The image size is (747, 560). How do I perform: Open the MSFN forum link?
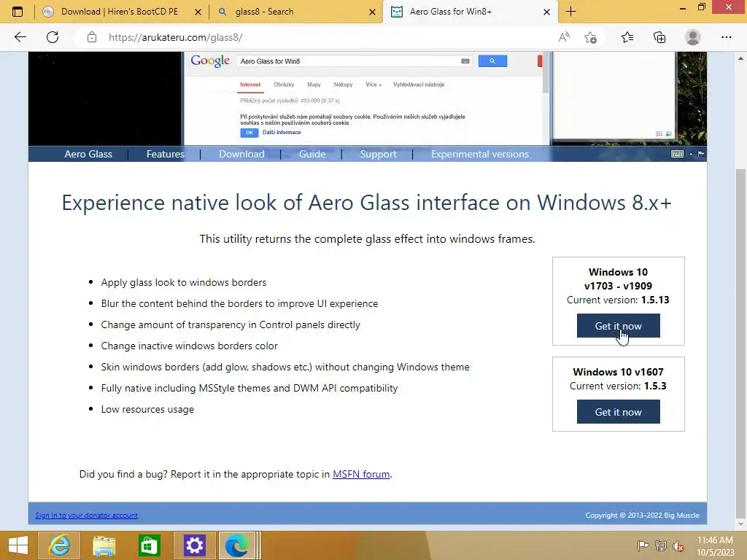pyautogui.click(x=361, y=474)
